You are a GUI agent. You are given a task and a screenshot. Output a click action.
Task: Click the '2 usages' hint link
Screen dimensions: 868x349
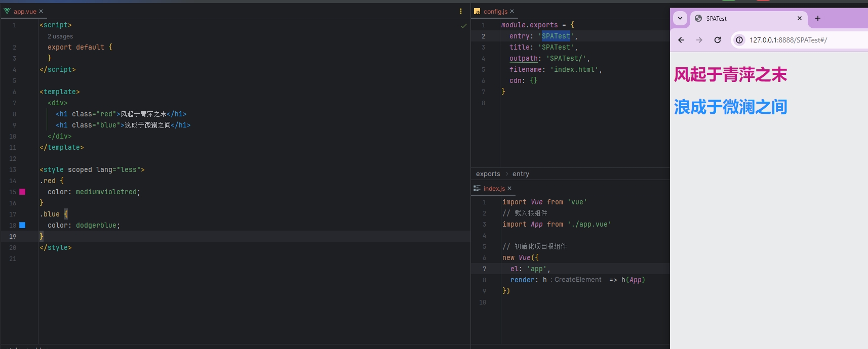(x=60, y=36)
